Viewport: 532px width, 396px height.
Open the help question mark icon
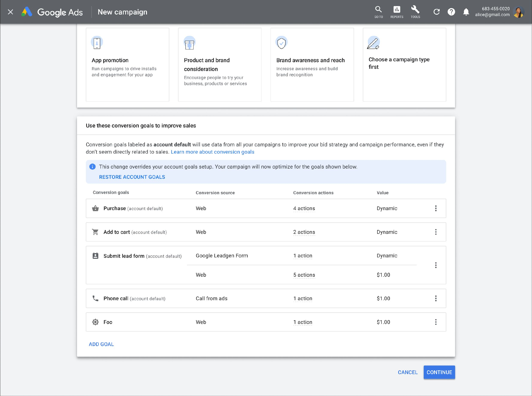coord(451,12)
